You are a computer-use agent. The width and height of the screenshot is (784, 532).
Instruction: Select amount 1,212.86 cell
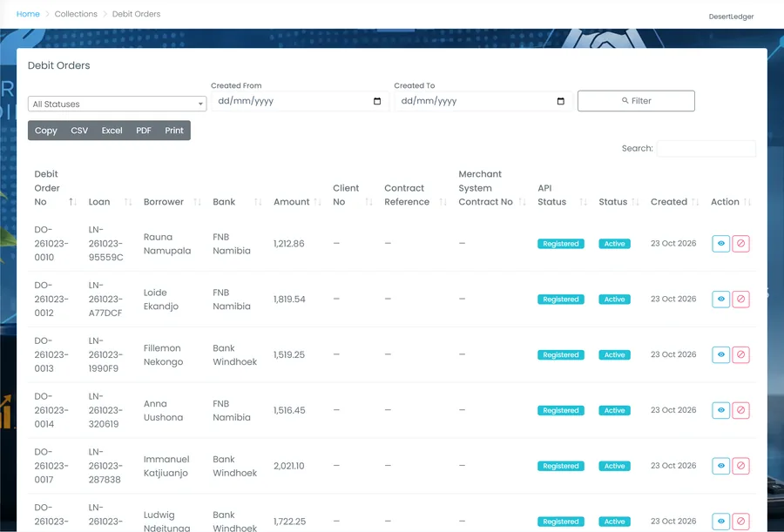pyautogui.click(x=289, y=244)
